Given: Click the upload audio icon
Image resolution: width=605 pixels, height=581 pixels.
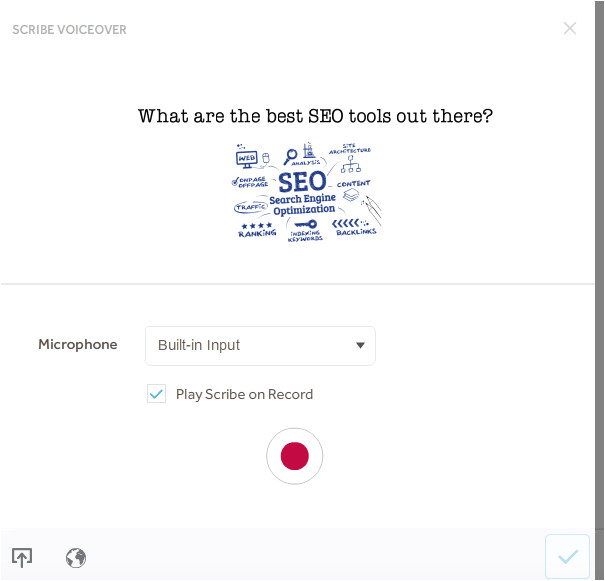Looking at the screenshot, I should click(x=22, y=558).
